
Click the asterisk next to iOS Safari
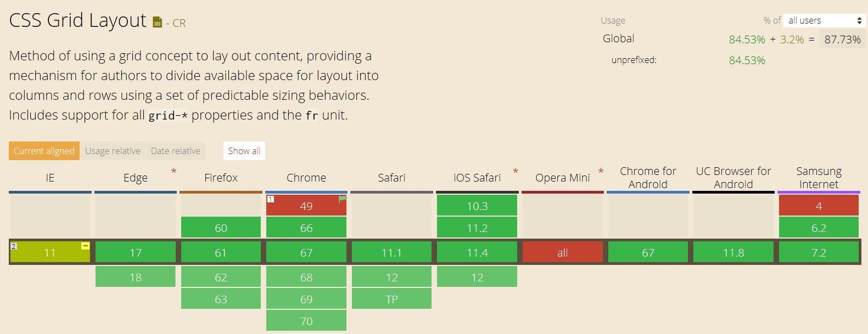coord(515,172)
